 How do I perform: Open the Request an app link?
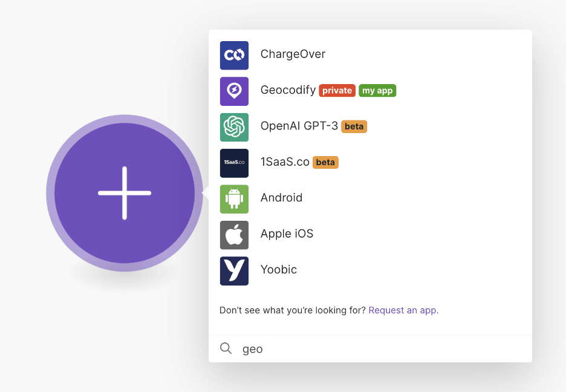[x=403, y=310]
